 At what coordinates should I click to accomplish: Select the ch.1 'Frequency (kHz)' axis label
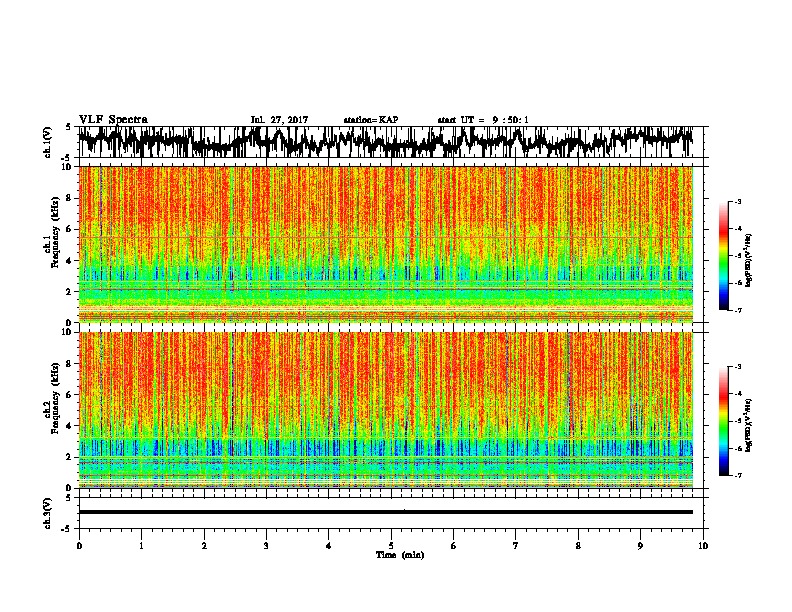[58, 233]
